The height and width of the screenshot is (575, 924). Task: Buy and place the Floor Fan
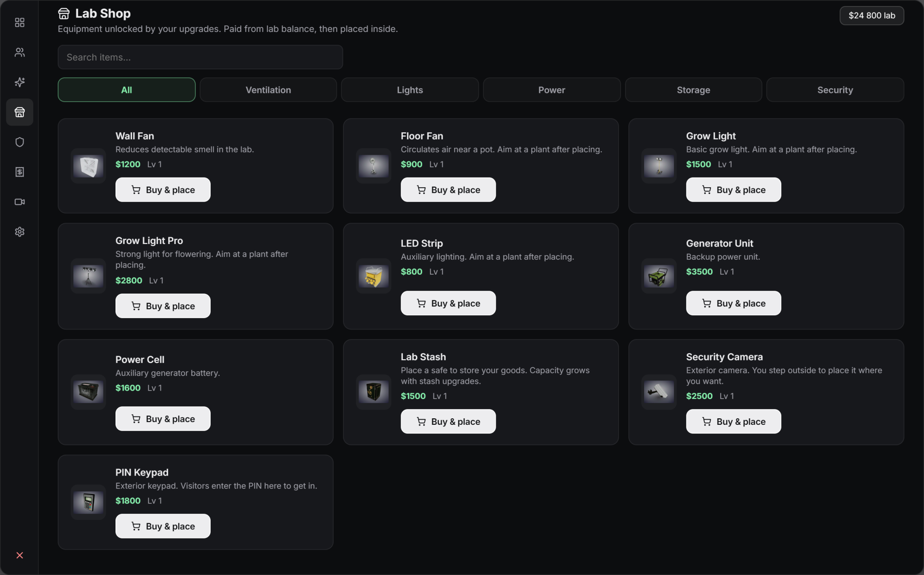click(448, 190)
